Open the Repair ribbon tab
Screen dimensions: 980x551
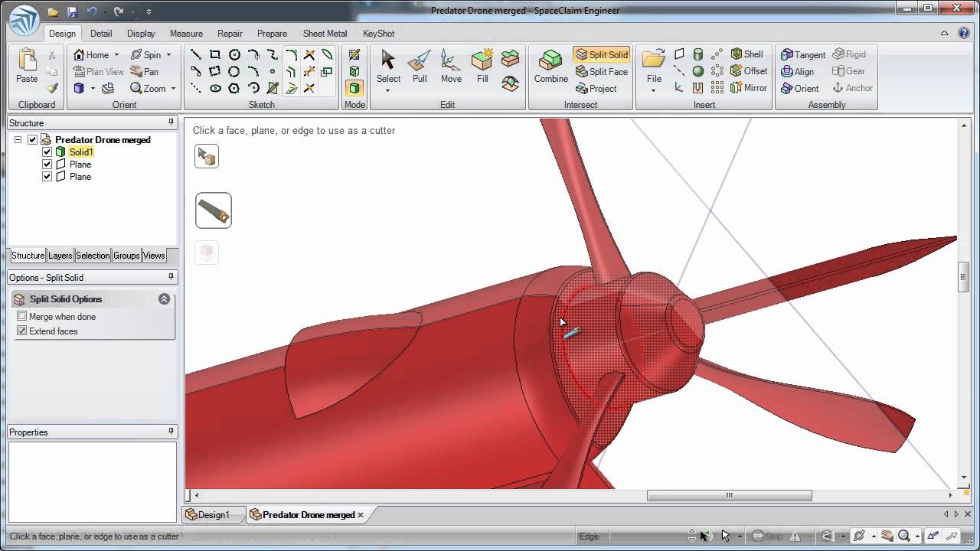(x=230, y=33)
